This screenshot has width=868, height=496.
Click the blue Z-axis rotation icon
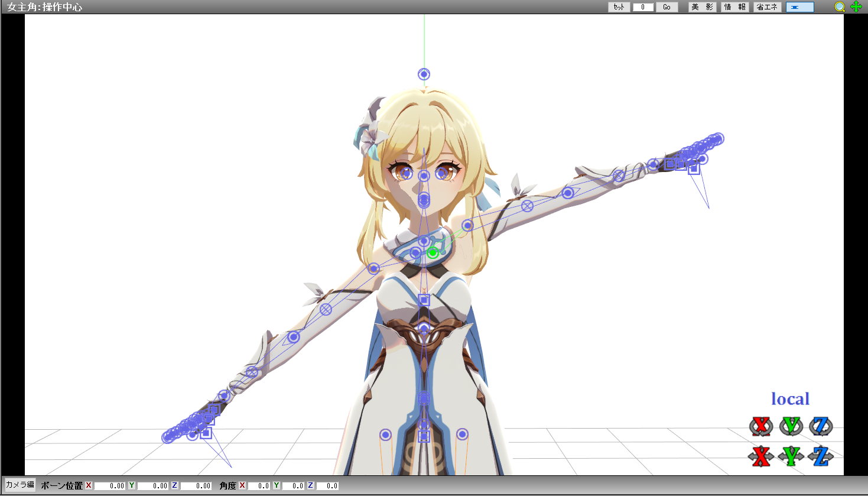(x=821, y=426)
